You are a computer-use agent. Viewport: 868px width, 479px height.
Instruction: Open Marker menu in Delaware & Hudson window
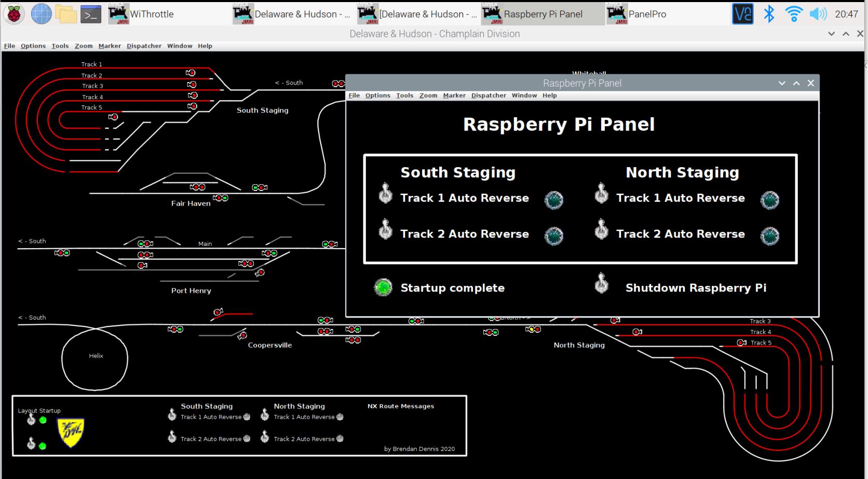pos(110,46)
